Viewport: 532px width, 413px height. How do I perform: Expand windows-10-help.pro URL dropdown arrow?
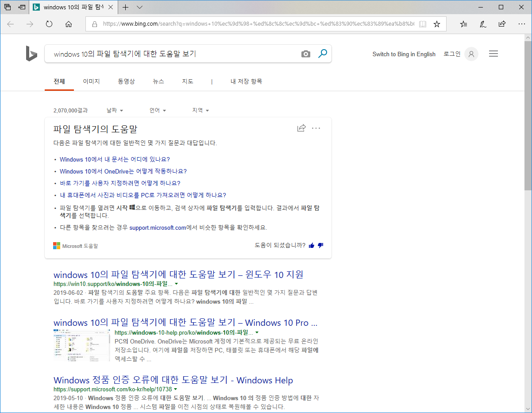click(257, 332)
